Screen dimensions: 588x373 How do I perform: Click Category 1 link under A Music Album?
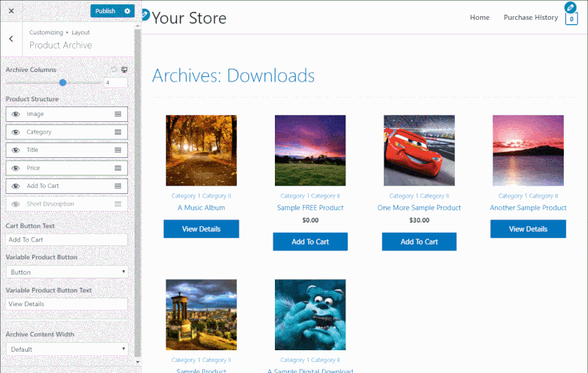tap(186, 196)
